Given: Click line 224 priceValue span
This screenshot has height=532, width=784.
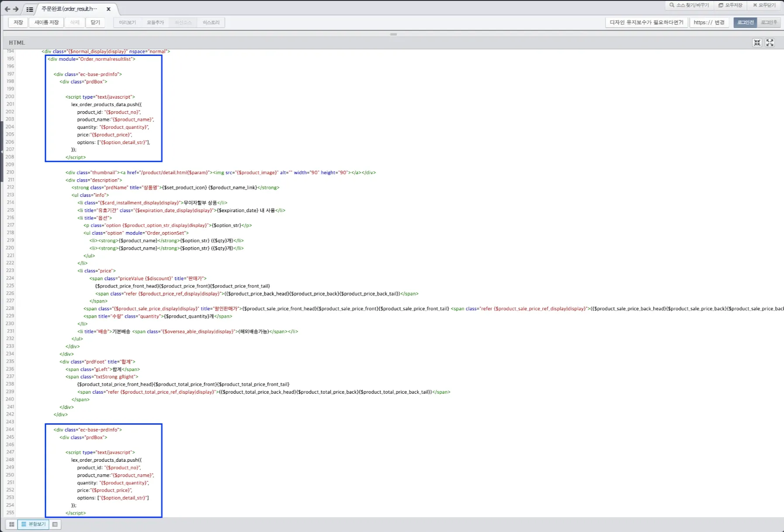Looking at the screenshot, I should point(148,278).
